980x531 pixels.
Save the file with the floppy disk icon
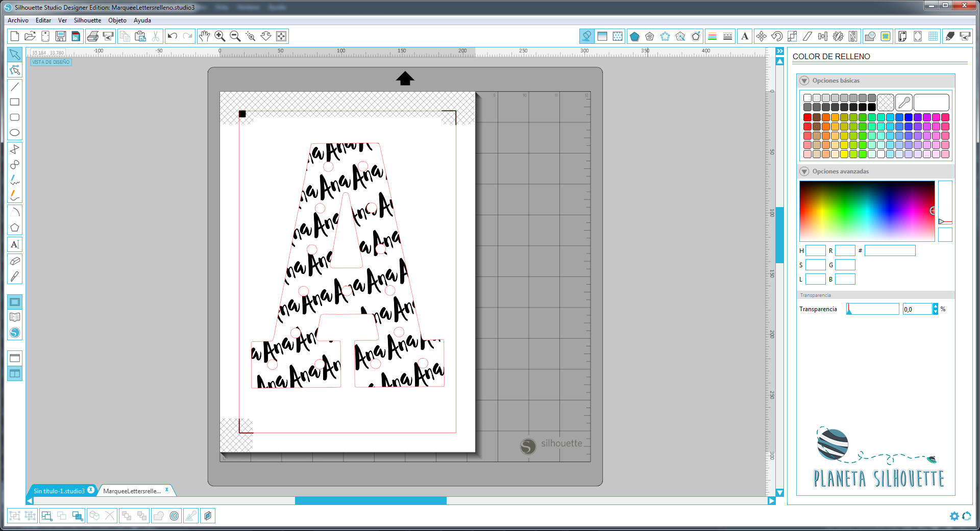(x=61, y=36)
